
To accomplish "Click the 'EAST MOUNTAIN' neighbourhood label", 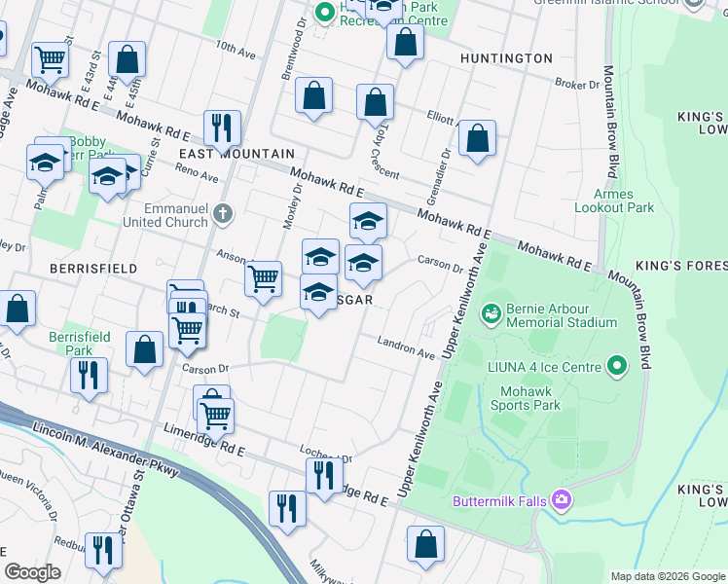I will [x=237, y=154].
